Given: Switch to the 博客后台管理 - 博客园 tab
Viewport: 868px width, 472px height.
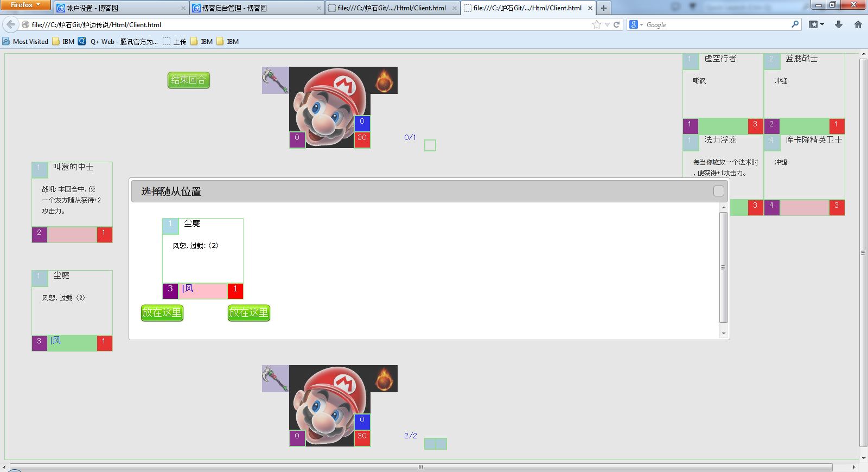Looking at the screenshot, I should (x=256, y=8).
